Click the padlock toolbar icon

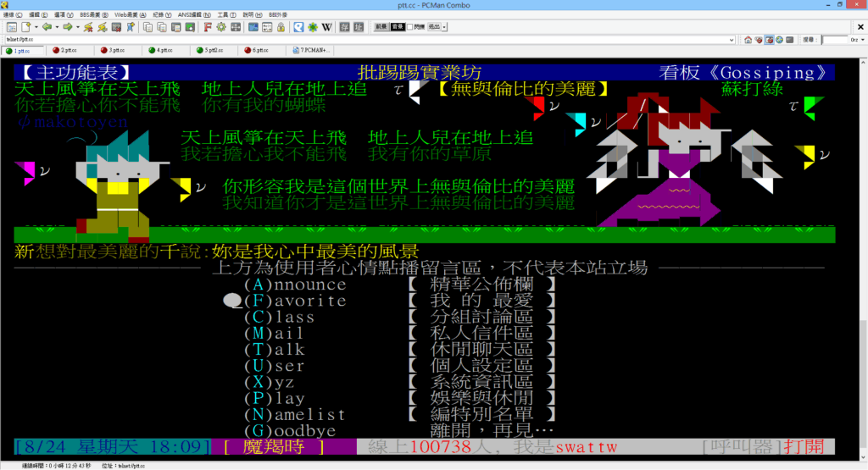click(x=281, y=27)
